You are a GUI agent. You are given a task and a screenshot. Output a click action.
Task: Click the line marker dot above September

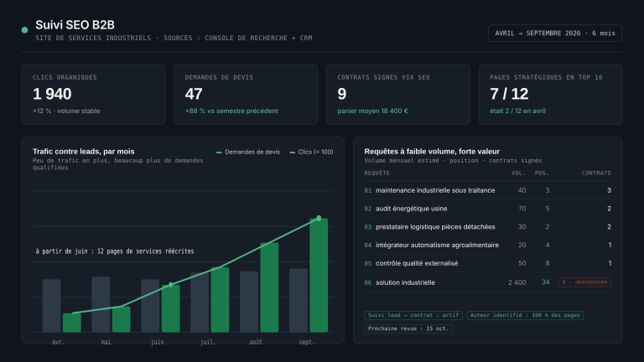click(319, 219)
